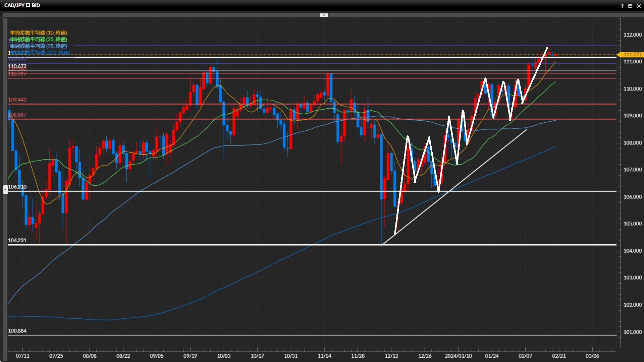644x362 pixels.
Task: Close the CAD/JPY chart window
Action: [639, 6]
